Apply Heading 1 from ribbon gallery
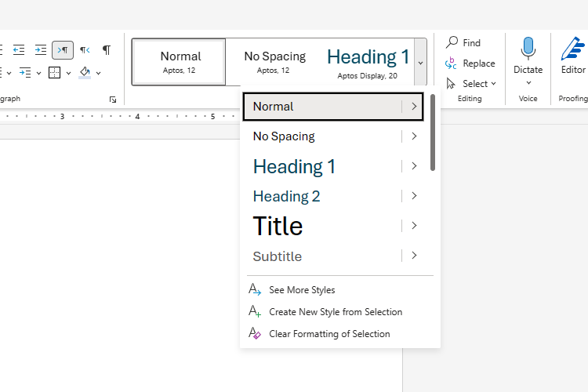This screenshot has height=392, width=588. [368, 62]
